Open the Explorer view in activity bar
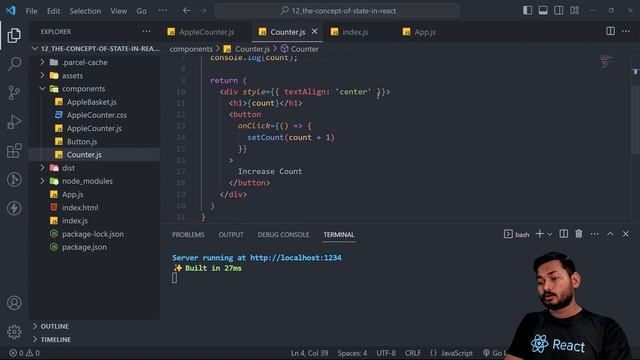The width and height of the screenshot is (640, 360). (x=14, y=36)
